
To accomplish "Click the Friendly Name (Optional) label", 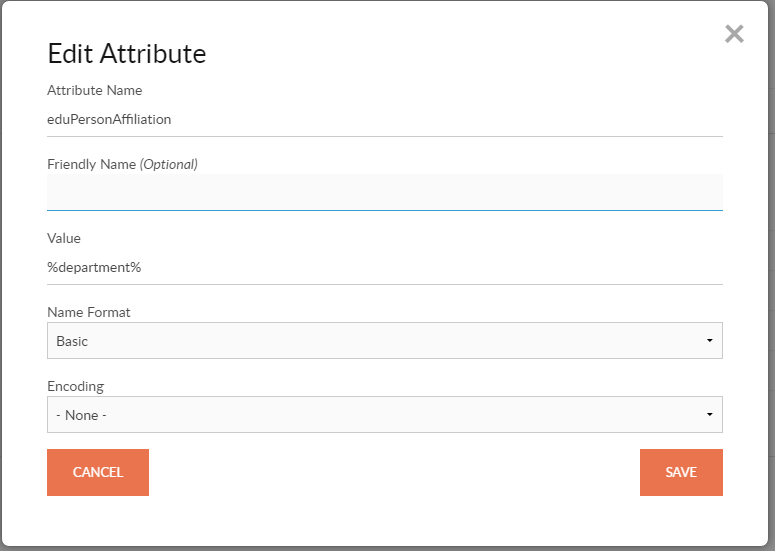I will click(x=122, y=164).
